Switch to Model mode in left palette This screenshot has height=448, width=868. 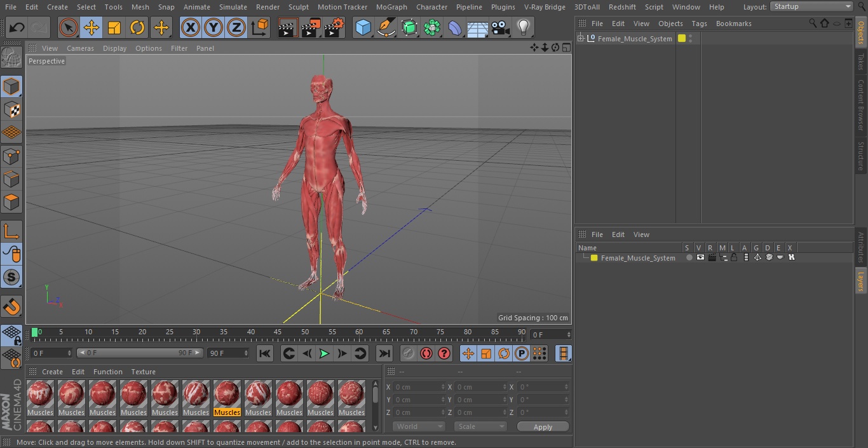(11, 86)
